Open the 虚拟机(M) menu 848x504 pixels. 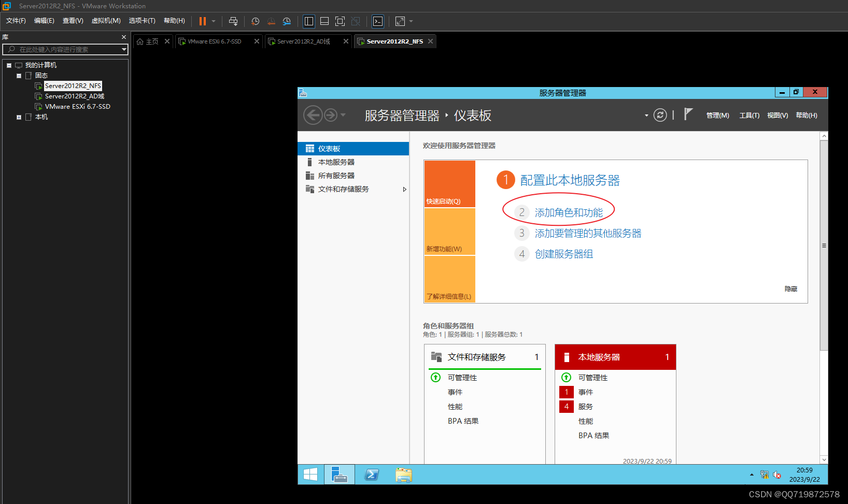click(106, 21)
